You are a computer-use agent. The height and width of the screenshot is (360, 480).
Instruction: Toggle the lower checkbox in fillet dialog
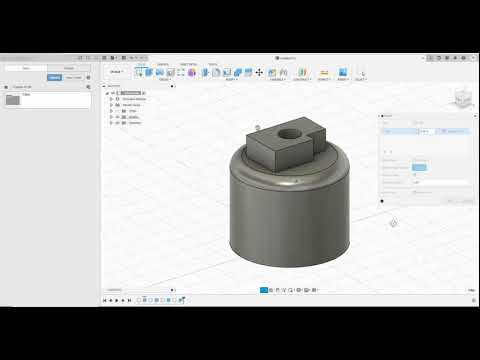tap(415, 192)
